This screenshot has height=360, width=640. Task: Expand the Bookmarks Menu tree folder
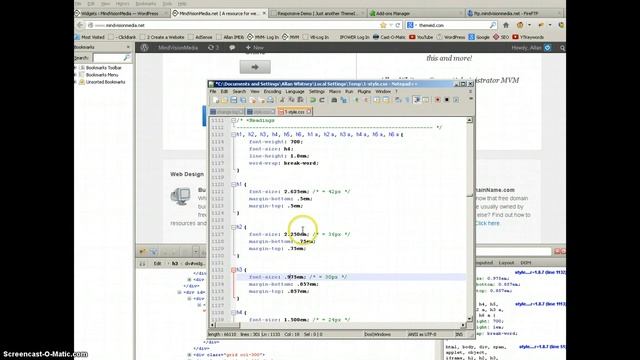(x=76, y=75)
